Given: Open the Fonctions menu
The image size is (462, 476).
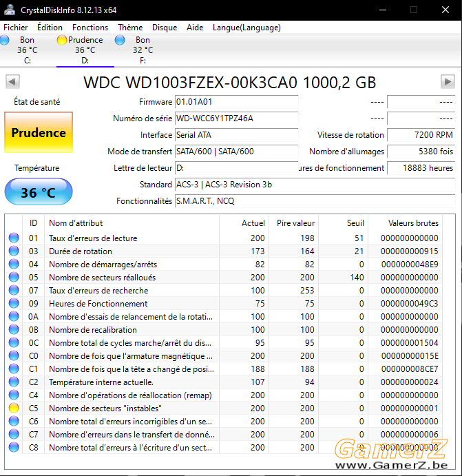Looking at the screenshot, I should pos(90,28).
